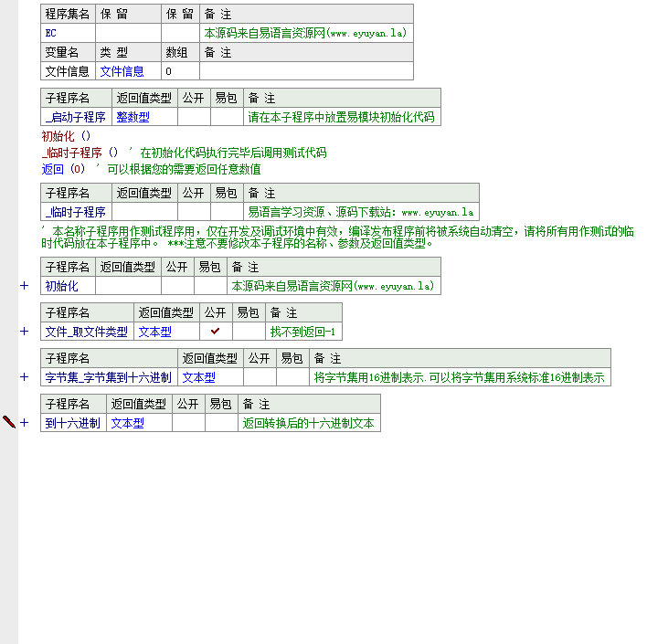Click the 文本型 return type of 到十六进制

127,423
